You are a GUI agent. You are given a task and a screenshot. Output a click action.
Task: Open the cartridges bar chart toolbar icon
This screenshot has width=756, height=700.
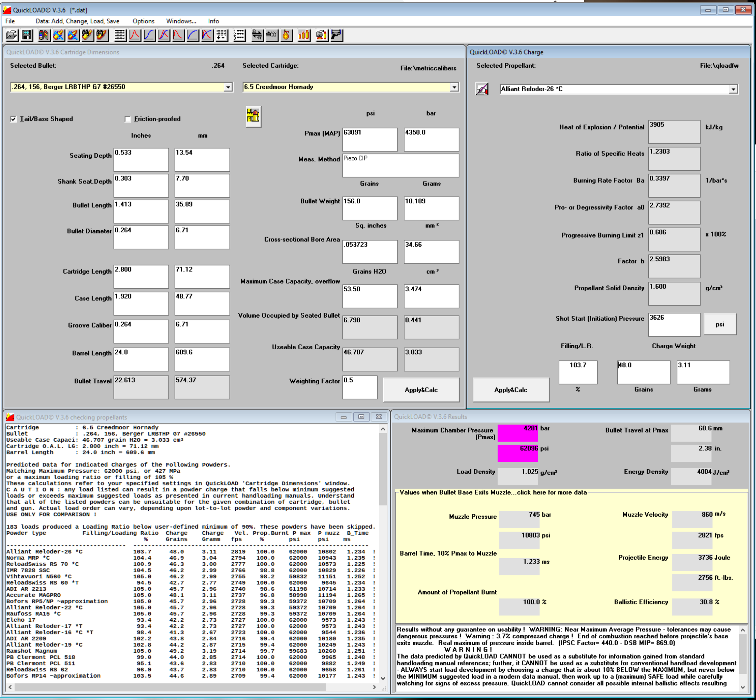tap(304, 35)
